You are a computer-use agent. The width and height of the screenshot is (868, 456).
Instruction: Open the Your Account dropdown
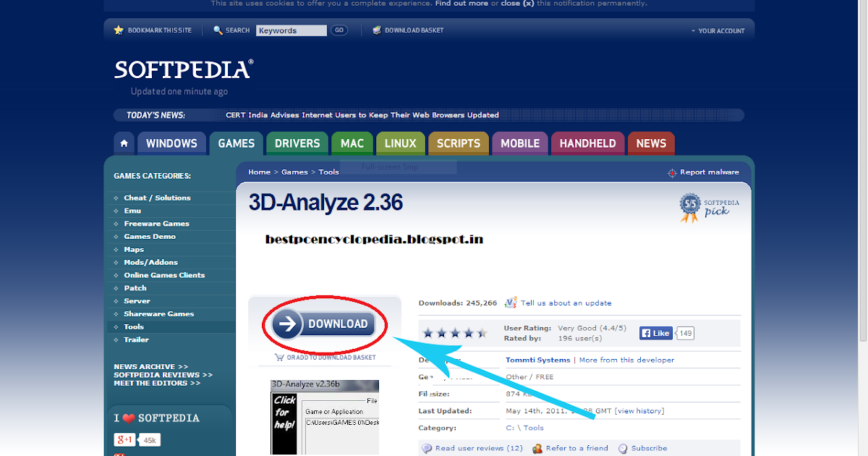tap(718, 31)
